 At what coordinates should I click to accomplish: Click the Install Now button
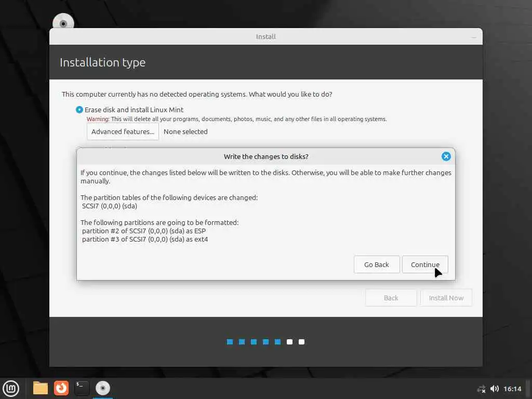446,298
